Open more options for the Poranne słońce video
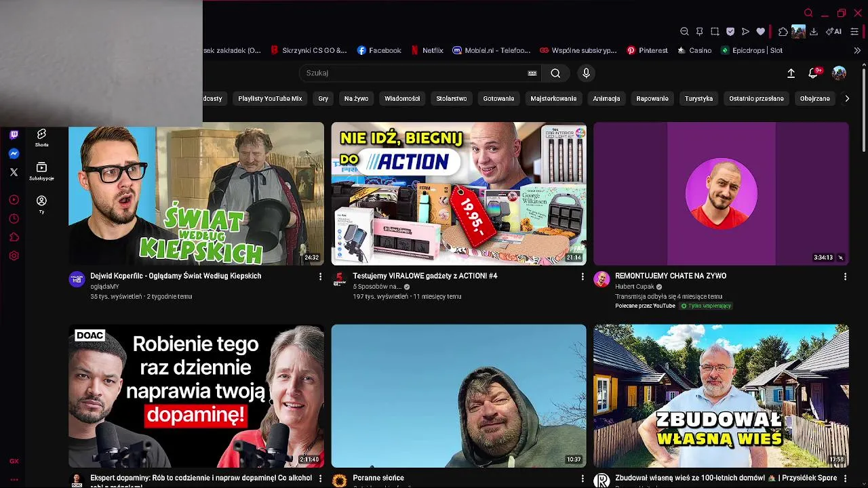This screenshot has width=868, height=488. coord(583,479)
